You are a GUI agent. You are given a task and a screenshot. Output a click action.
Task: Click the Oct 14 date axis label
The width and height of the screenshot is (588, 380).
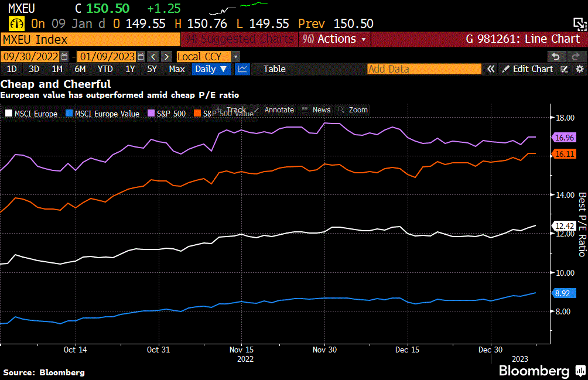tap(76, 350)
